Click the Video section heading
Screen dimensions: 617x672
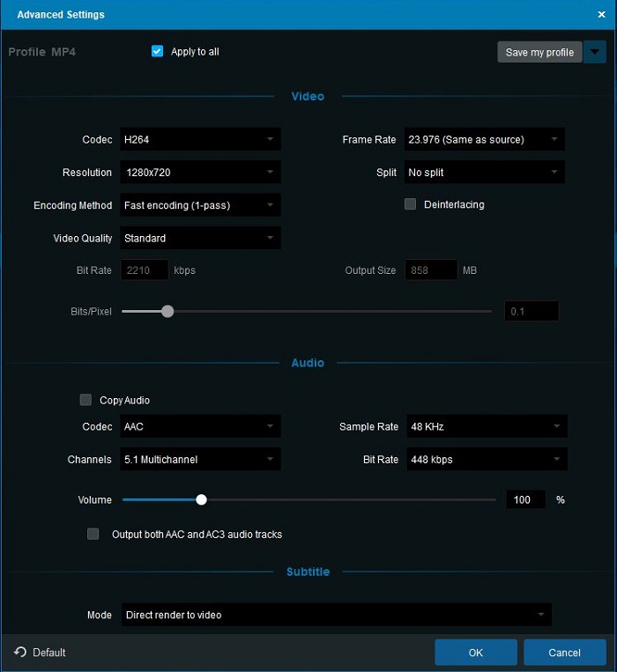coord(308,96)
